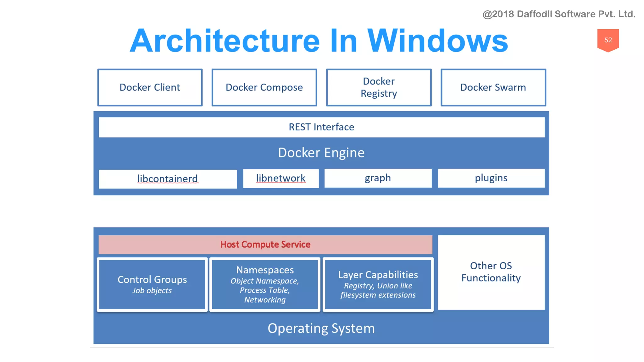The height and width of the screenshot is (362, 644).
Task: Select the libcontainerd block
Action: (x=168, y=179)
